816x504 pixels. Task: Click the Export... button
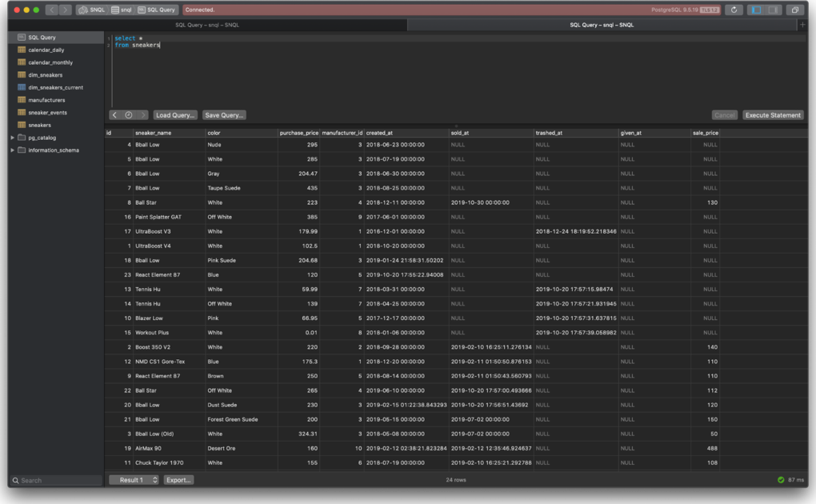click(x=178, y=480)
